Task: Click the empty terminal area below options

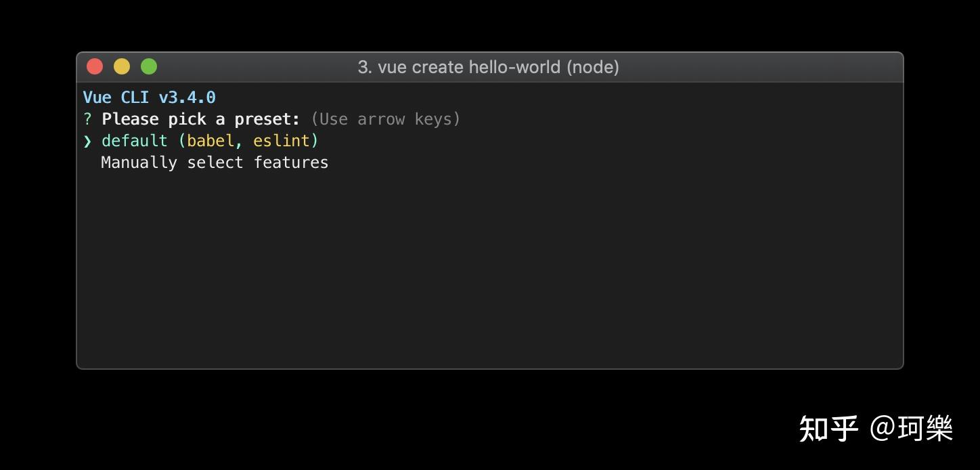Action: point(490,271)
